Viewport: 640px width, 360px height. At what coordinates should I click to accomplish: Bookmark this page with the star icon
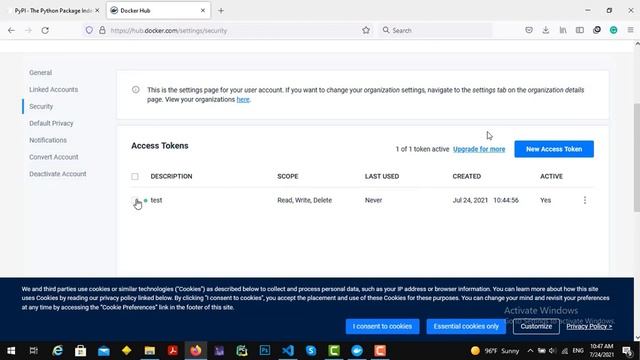[x=366, y=30]
